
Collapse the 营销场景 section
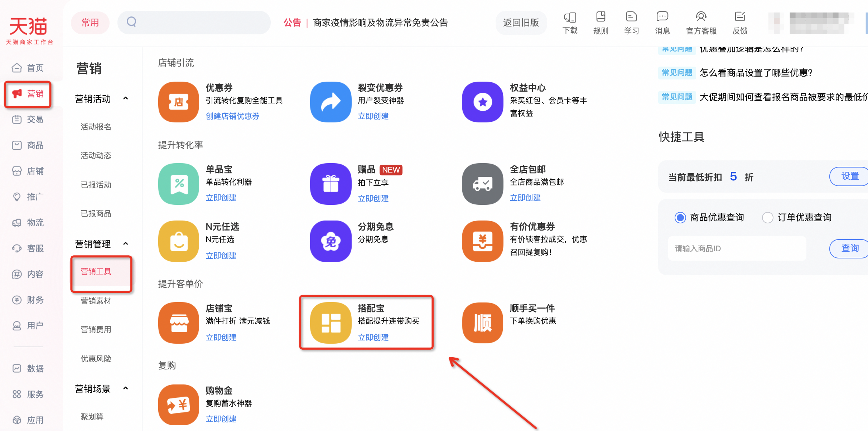[x=126, y=388]
